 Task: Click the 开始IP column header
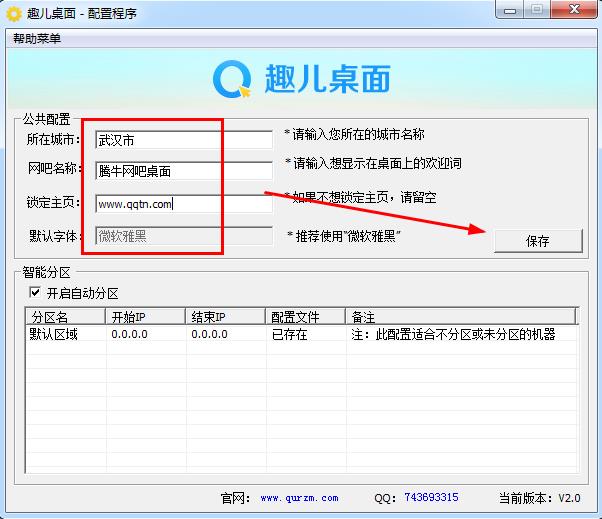pyautogui.click(x=147, y=317)
